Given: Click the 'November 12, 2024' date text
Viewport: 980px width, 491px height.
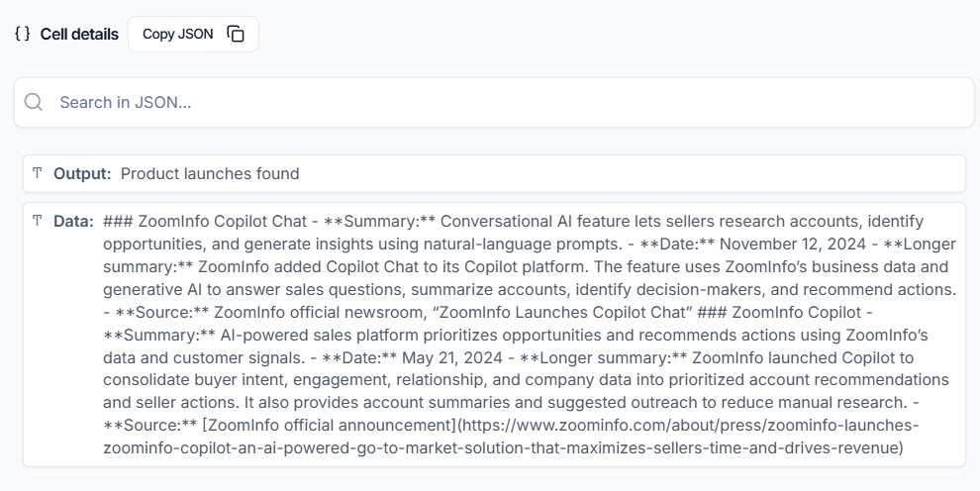Looking at the screenshot, I should point(793,245).
